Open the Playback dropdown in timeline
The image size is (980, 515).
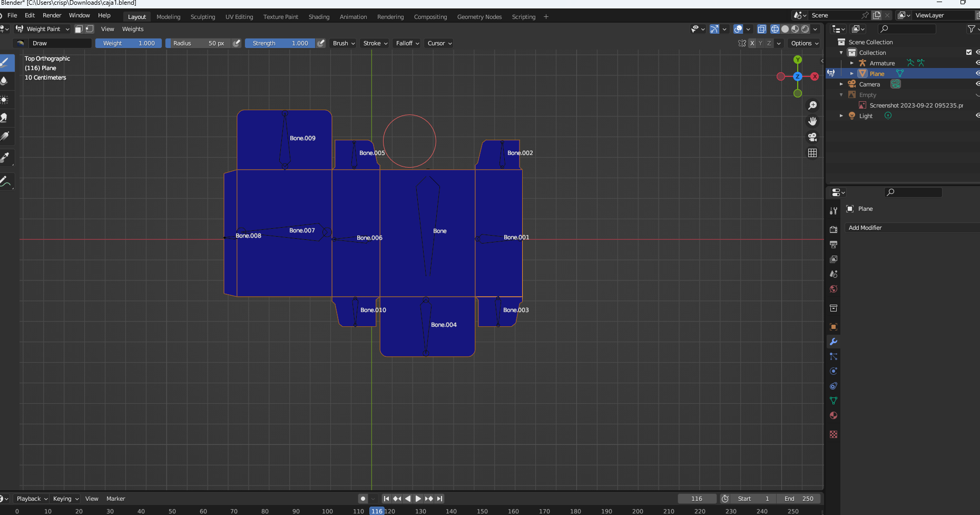click(32, 499)
